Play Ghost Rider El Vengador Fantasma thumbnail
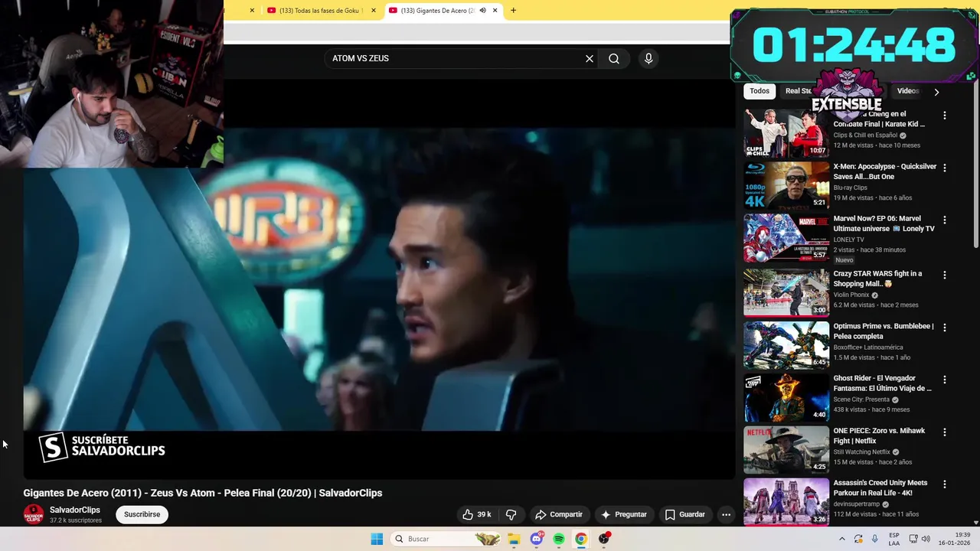 coord(786,397)
